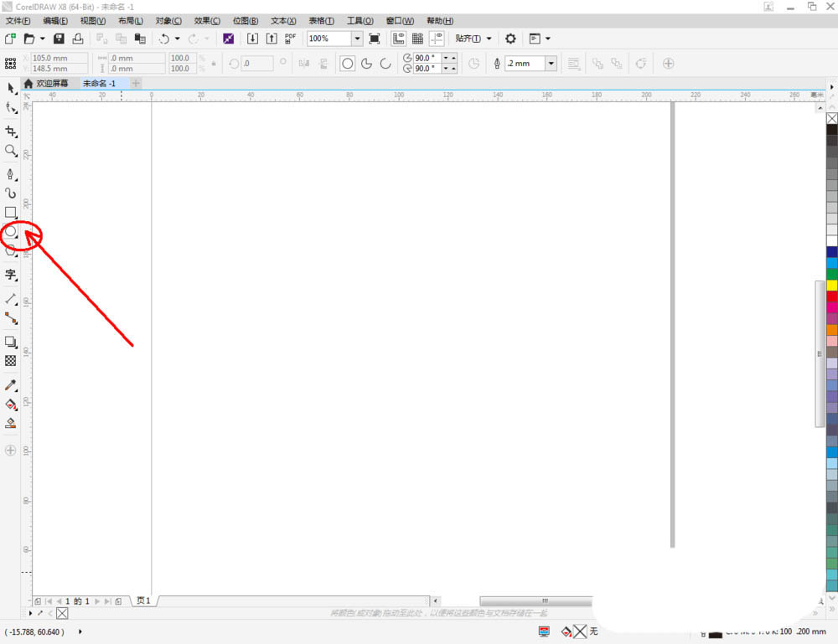This screenshot has height=644, width=838.
Task: Click the horizontal scrollbar thumb
Action: [536, 601]
